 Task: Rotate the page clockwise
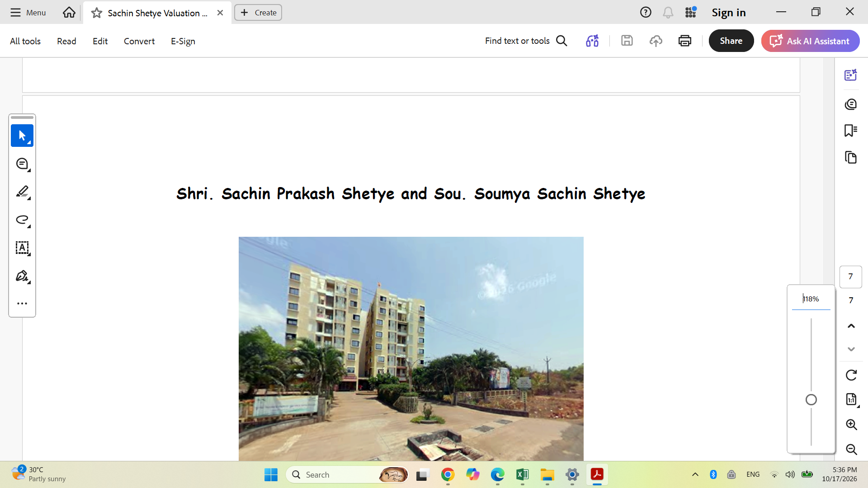(851, 375)
